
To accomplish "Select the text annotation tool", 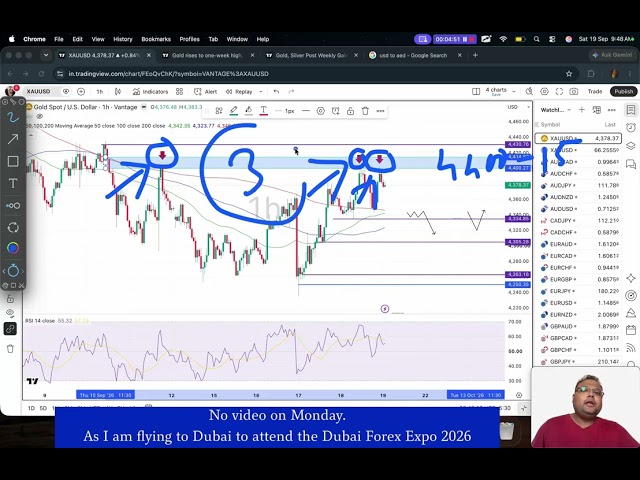I will (13, 183).
